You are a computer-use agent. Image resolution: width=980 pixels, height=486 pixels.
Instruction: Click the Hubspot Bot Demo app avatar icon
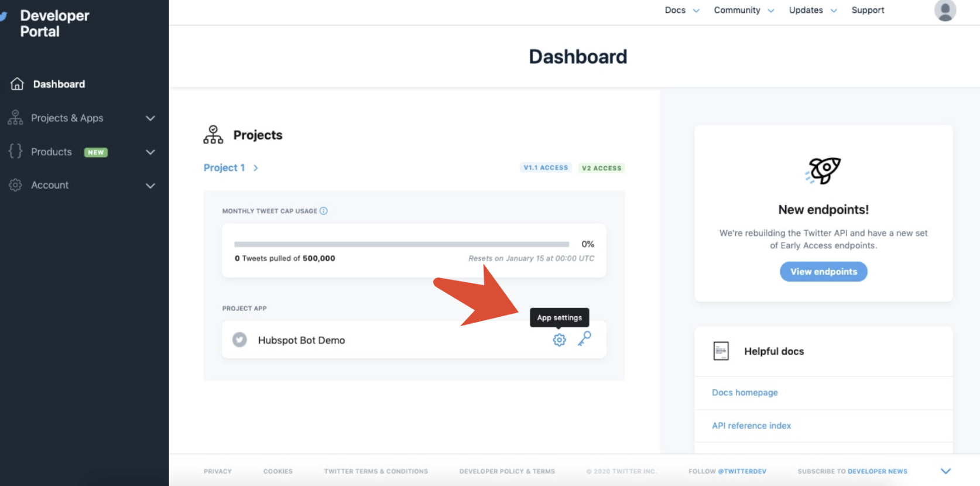pos(239,340)
